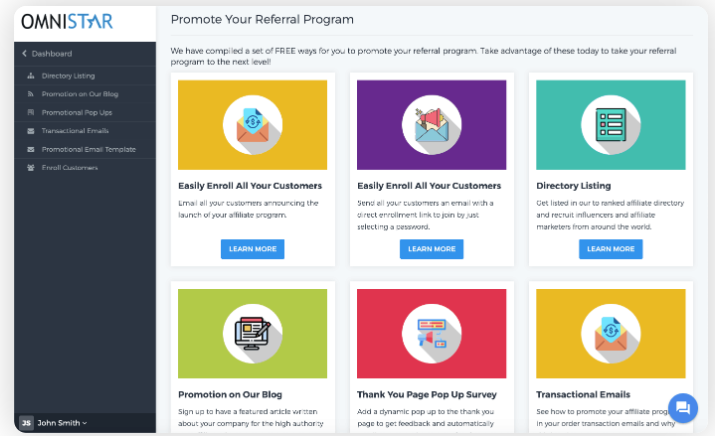This screenshot has width=715, height=436.
Task: Expand the John Smith account menu
Action: [x=62, y=423]
